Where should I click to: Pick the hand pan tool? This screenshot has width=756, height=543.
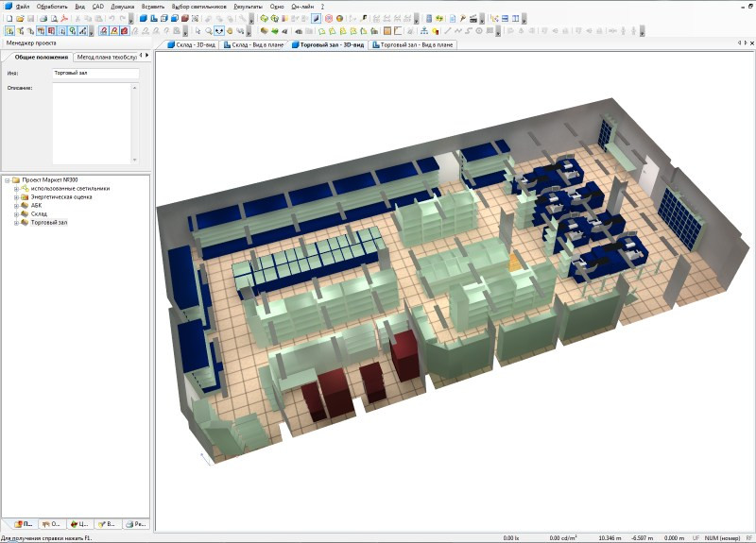(230, 30)
